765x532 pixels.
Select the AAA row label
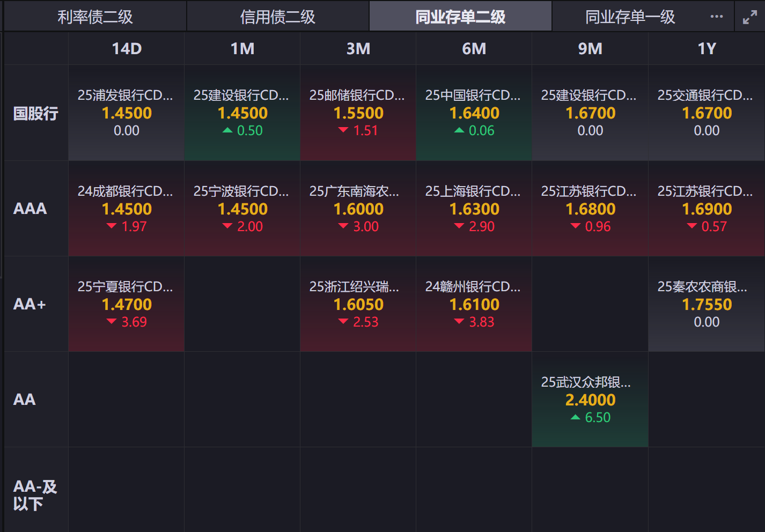point(36,209)
